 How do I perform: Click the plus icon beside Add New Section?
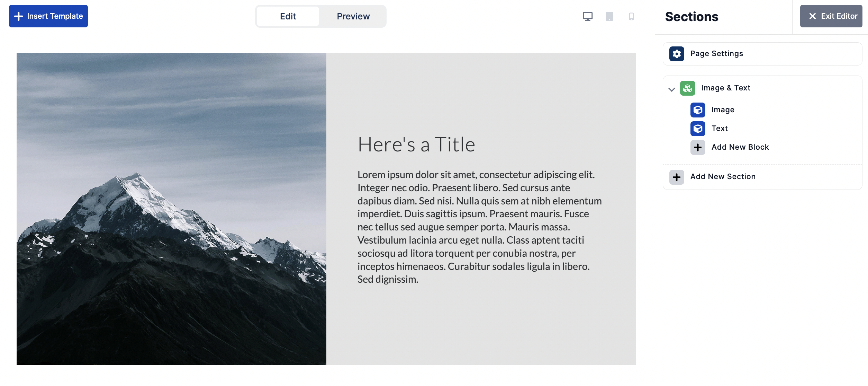[677, 177]
